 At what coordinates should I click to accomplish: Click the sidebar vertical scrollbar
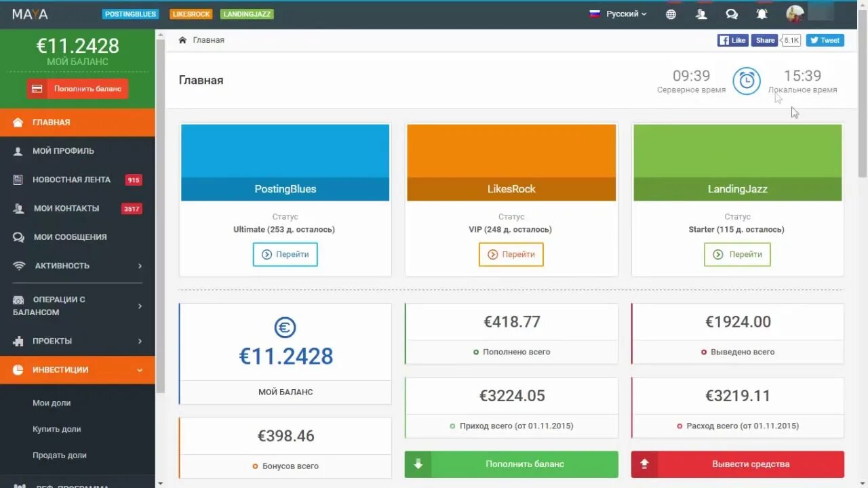(x=160, y=216)
